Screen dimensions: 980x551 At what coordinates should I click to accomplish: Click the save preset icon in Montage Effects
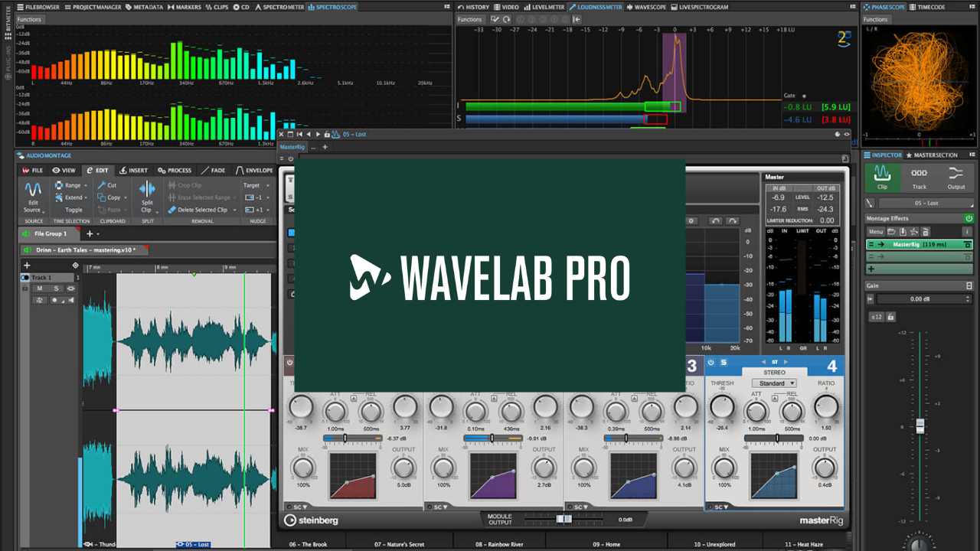pos(903,232)
